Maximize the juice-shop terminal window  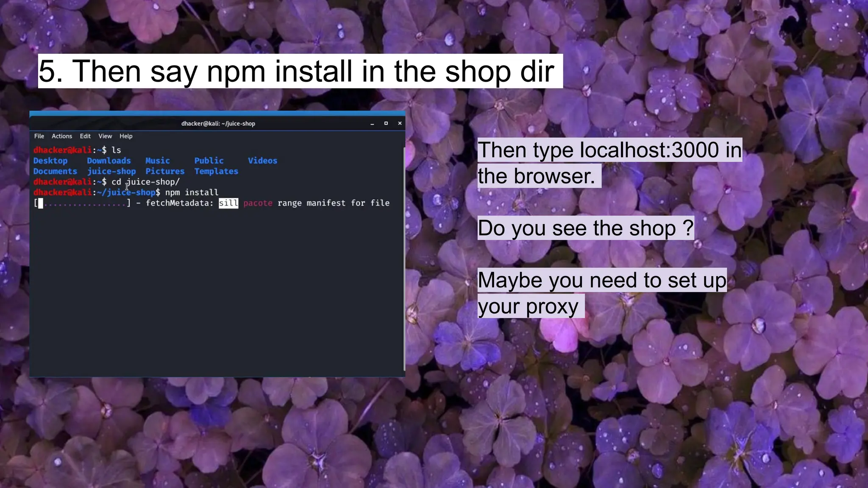(386, 123)
